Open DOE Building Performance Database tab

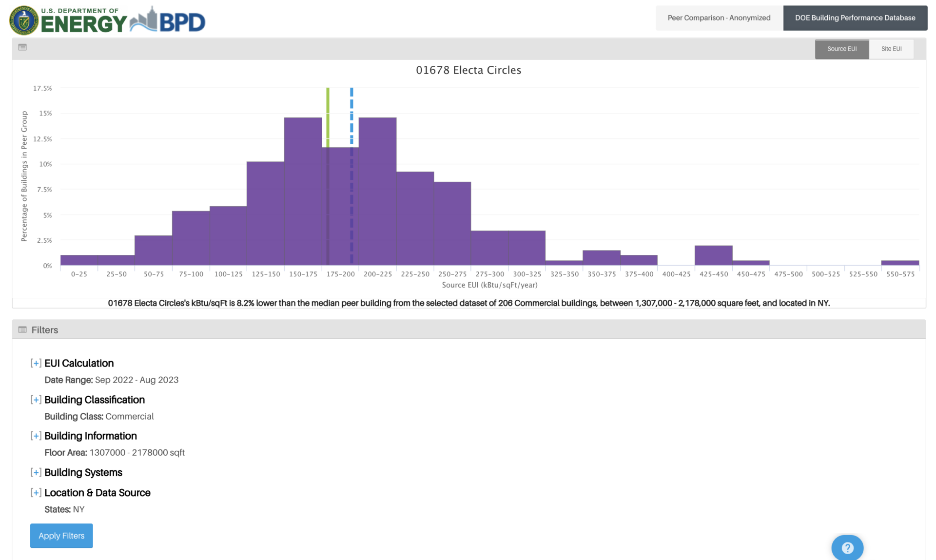coord(855,18)
